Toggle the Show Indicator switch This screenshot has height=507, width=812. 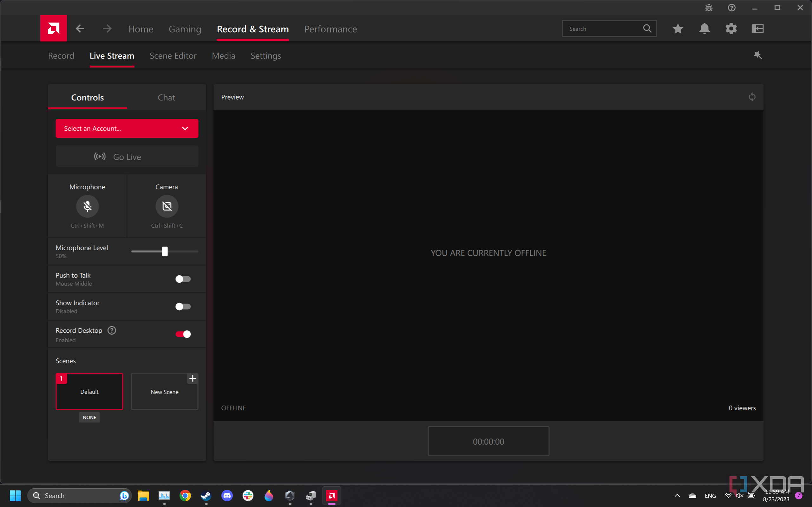click(x=183, y=306)
